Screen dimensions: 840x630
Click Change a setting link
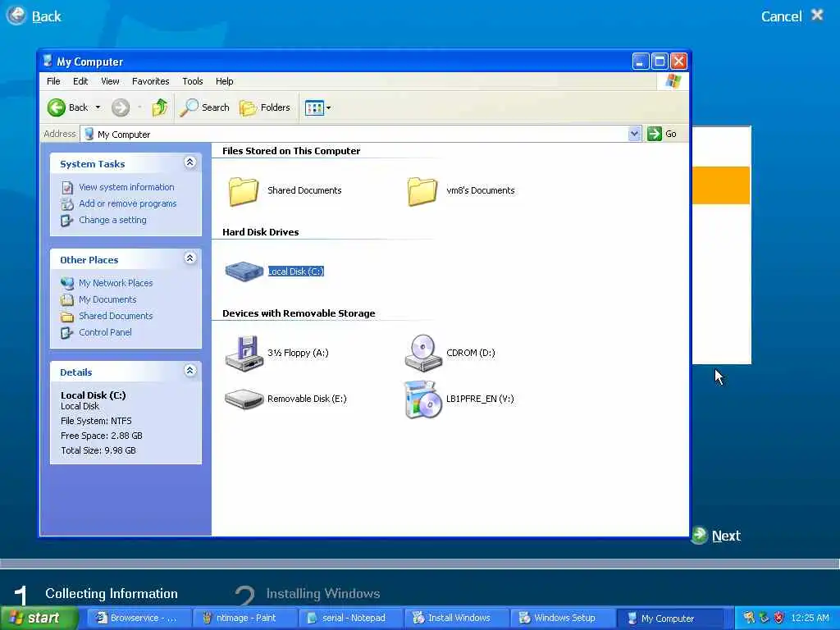tap(112, 220)
